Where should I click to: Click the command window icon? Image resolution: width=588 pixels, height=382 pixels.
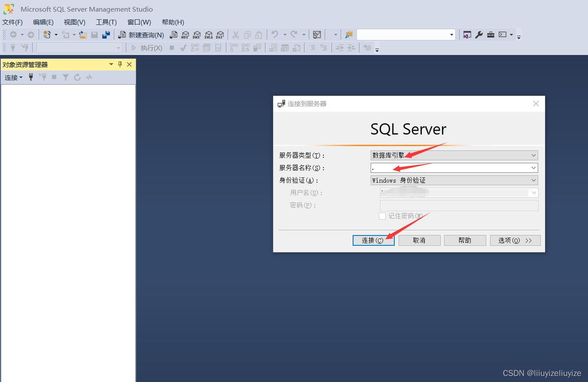click(x=503, y=35)
